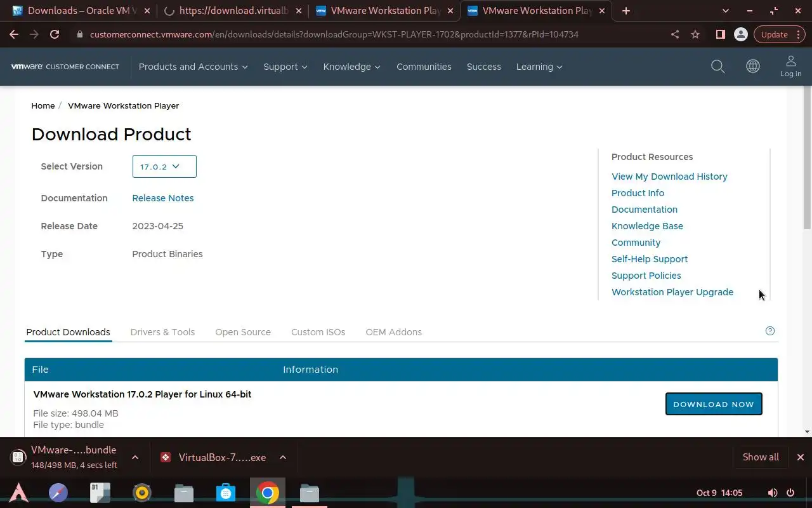
Task: Open the compass browser icon in taskbar
Action: [x=58, y=493]
